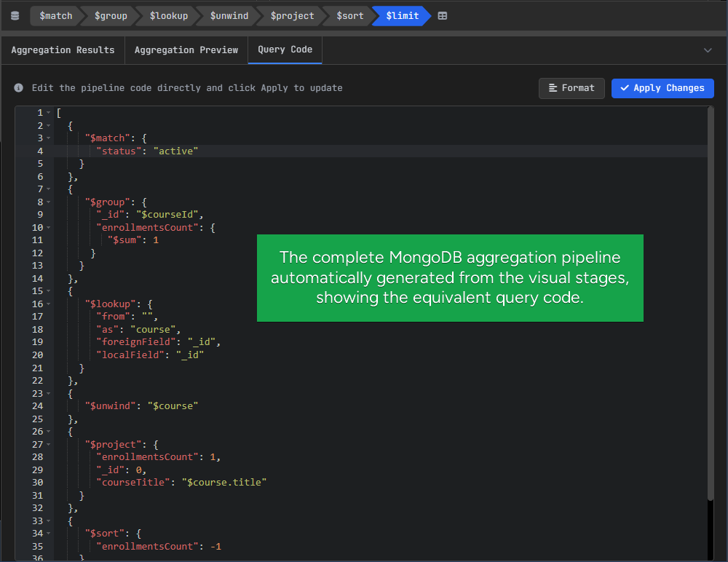
Task: Select the Query Code tab
Action: tap(285, 50)
